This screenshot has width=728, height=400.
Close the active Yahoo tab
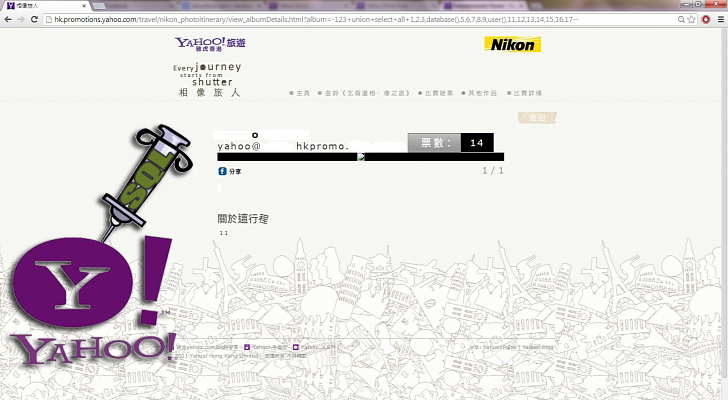pyautogui.click(x=84, y=6)
